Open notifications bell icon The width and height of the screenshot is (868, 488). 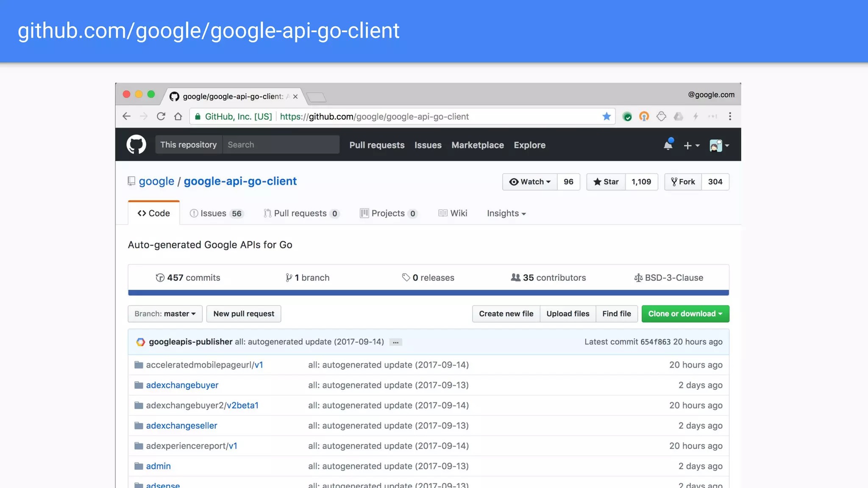click(x=668, y=144)
